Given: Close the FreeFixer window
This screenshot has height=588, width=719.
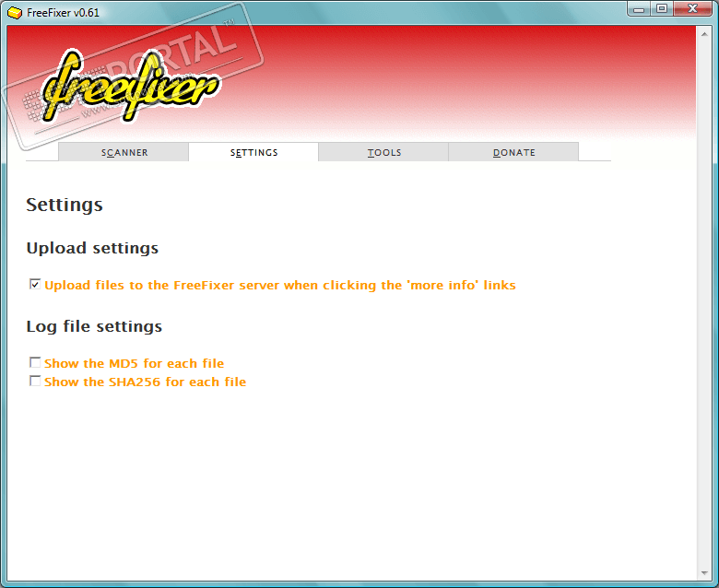Looking at the screenshot, I should click(692, 8).
